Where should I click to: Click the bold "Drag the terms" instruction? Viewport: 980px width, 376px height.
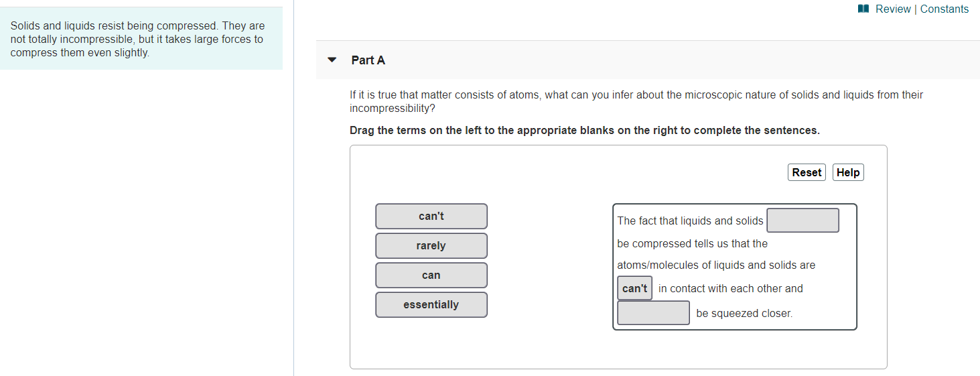(584, 130)
